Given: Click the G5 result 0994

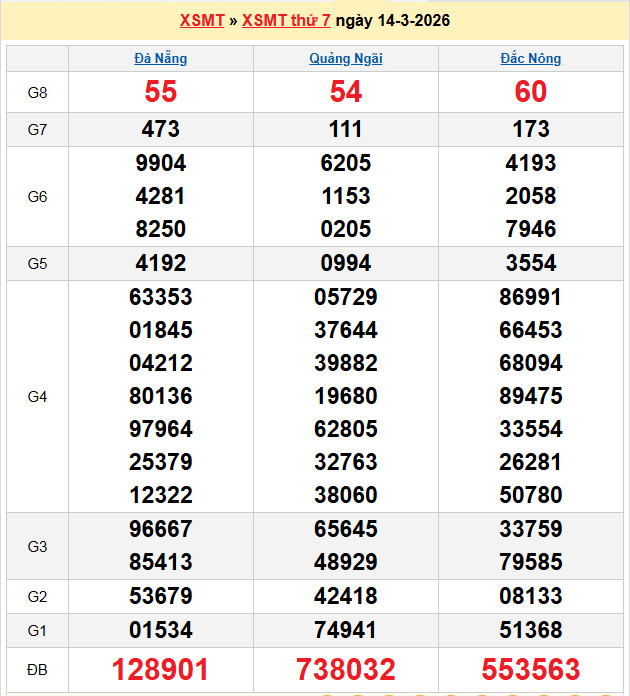Looking at the screenshot, I should [x=345, y=263].
